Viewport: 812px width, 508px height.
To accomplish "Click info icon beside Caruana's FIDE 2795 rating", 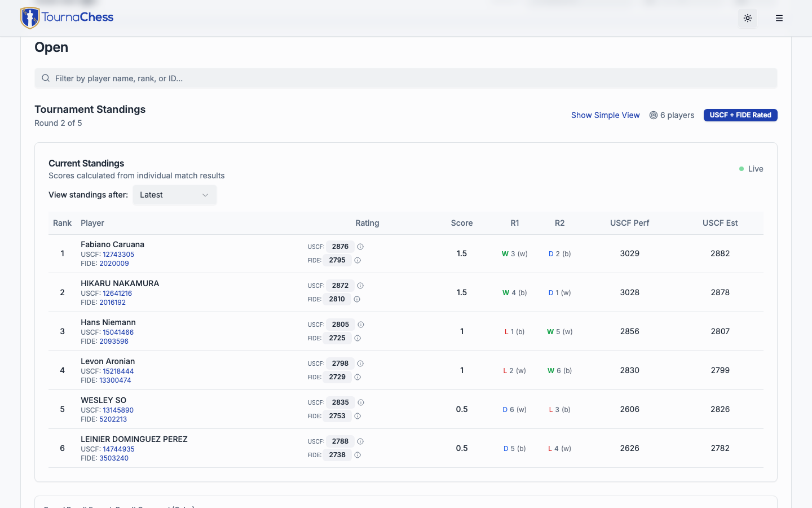I will 358,260.
